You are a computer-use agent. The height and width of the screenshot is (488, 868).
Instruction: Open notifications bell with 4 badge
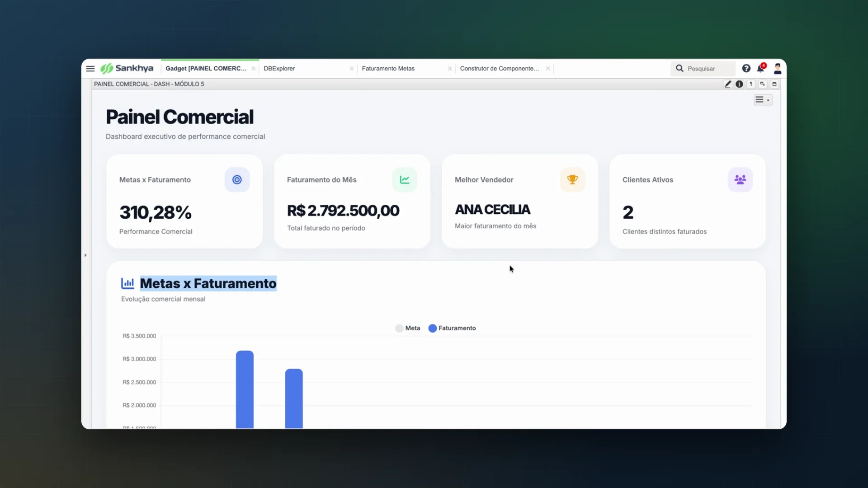[x=761, y=68]
